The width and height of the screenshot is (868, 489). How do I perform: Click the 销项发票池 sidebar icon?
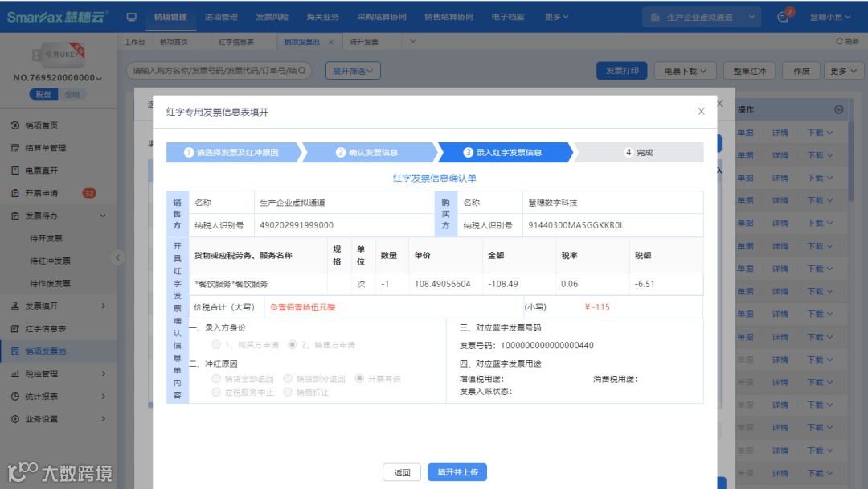pyautogui.click(x=15, y=351)
